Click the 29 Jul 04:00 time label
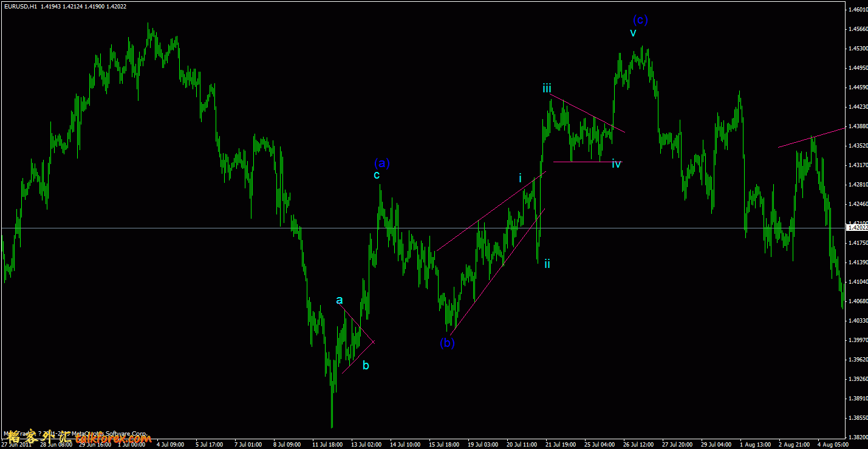868x449 pixels. click(x=717, y=444)
